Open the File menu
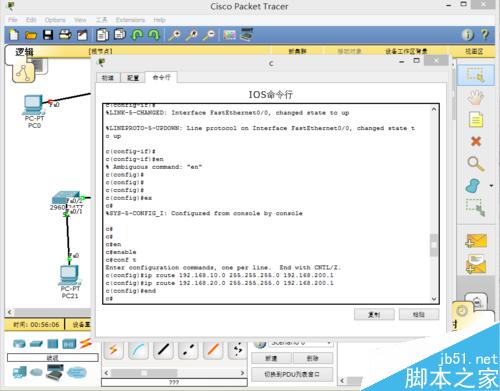The width and height of the screenshot is (500, 391). pos(13,20)
